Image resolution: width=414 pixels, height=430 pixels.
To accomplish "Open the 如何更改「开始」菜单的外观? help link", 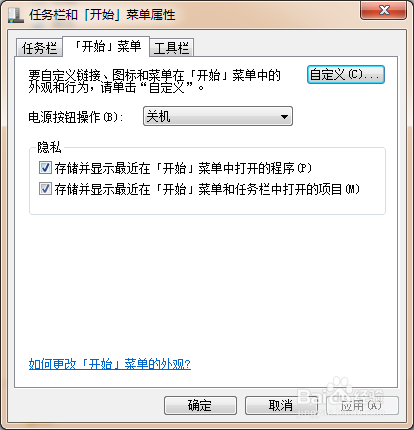I will pyautogui.click(x=110, y=364).
